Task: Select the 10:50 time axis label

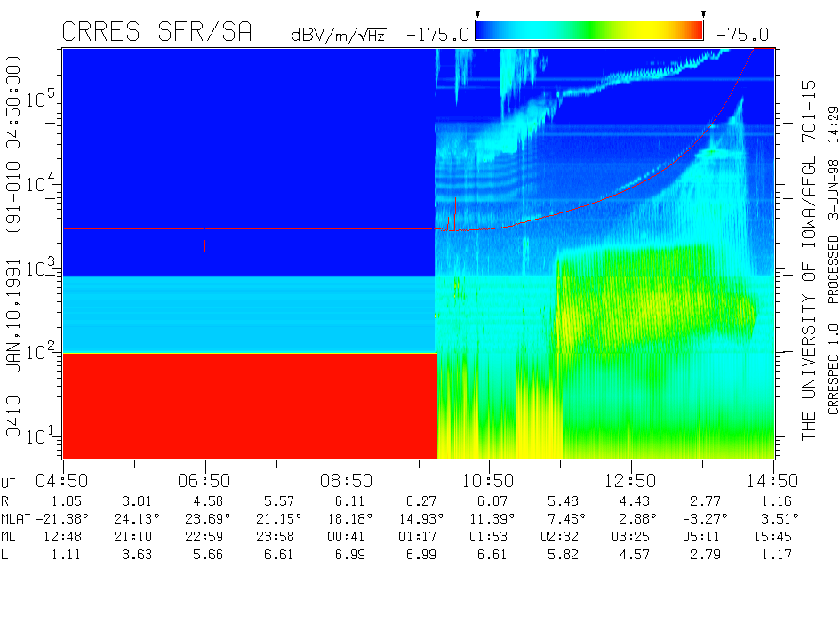Action: [x=489, y=481]
